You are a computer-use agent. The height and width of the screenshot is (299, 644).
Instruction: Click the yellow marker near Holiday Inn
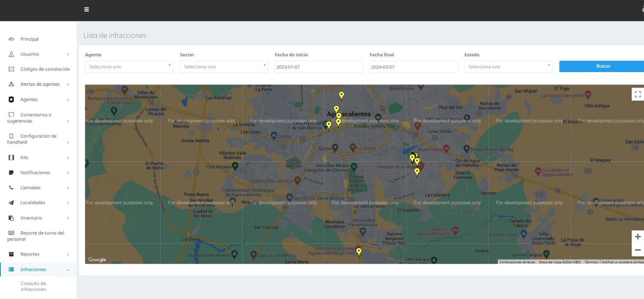point(359,252)
